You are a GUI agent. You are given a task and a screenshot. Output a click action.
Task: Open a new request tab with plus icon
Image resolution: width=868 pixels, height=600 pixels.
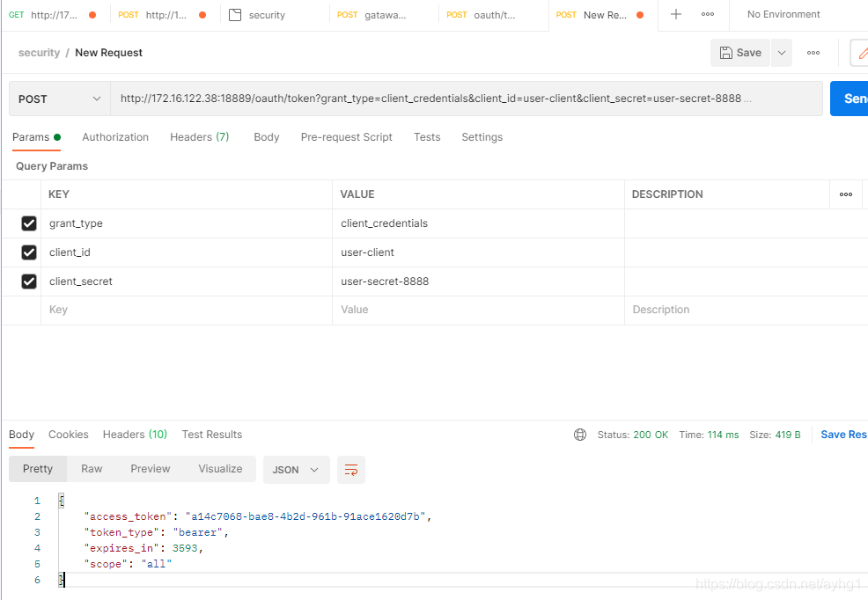[675, 14]
